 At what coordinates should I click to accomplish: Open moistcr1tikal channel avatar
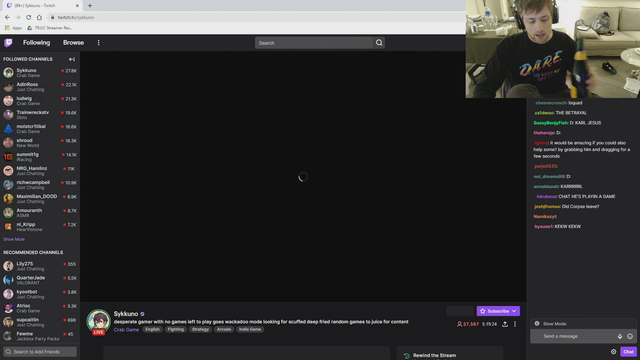tap(8, 129)
